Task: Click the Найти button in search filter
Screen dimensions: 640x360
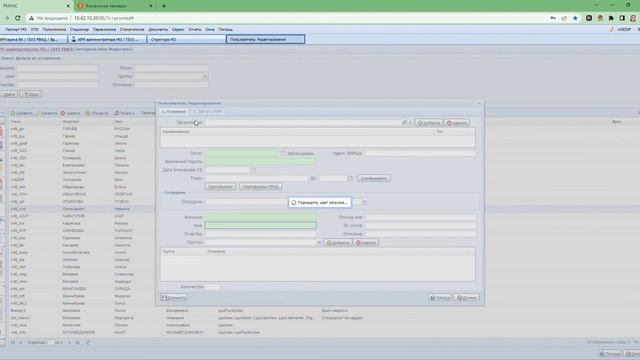Action: click(x=9, y=94)
